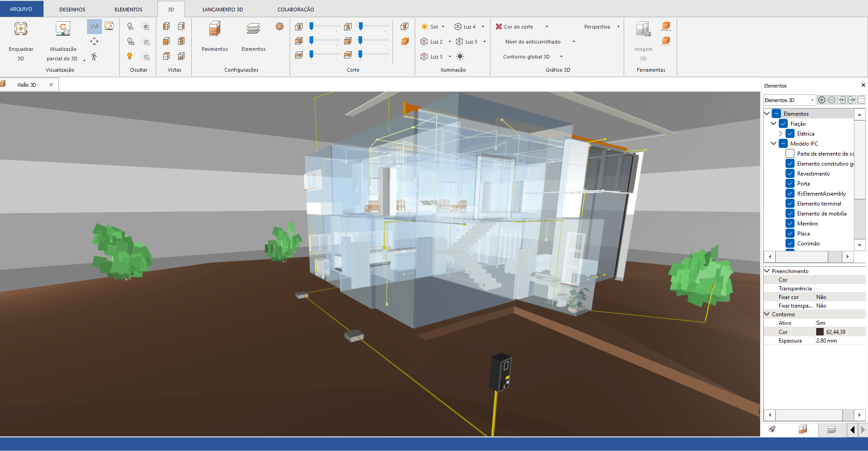The image size is (868, 451).
Task: Click the Luz 5 light button
Action: (x=467, y=42)
